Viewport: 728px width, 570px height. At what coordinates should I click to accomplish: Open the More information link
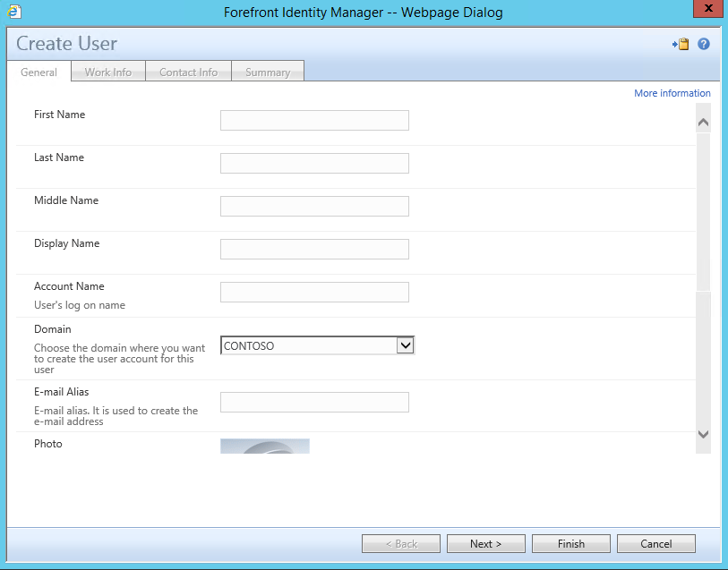(672, 93)
